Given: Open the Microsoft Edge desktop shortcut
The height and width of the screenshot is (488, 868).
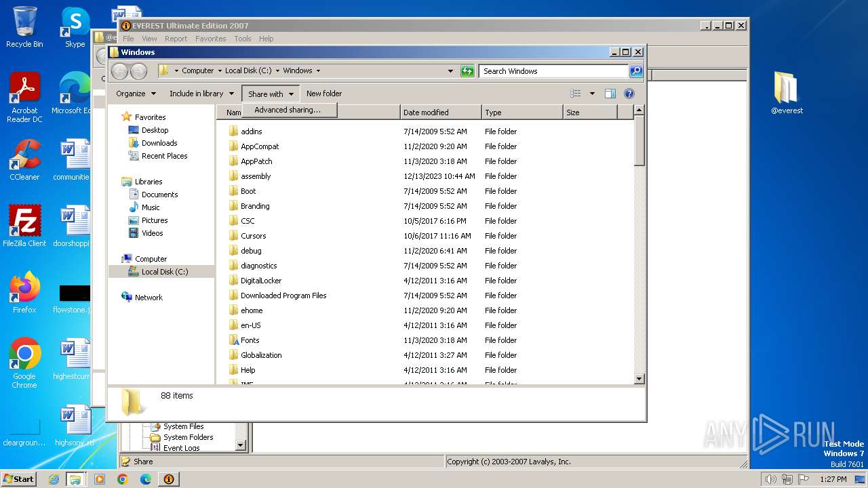Looking at the screenshot, I should pyautogui.click(x=71, y=94).
